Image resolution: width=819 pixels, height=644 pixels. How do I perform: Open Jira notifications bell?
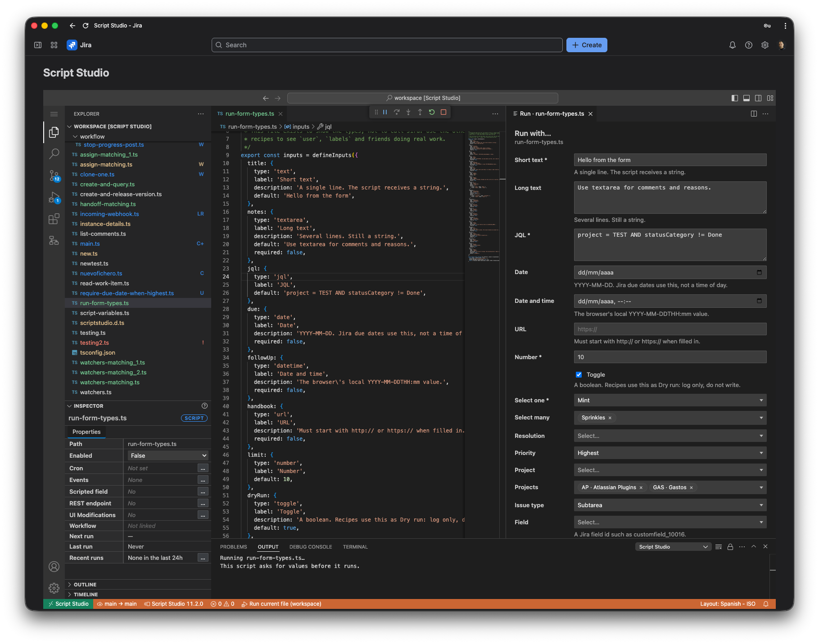point(733,45)
